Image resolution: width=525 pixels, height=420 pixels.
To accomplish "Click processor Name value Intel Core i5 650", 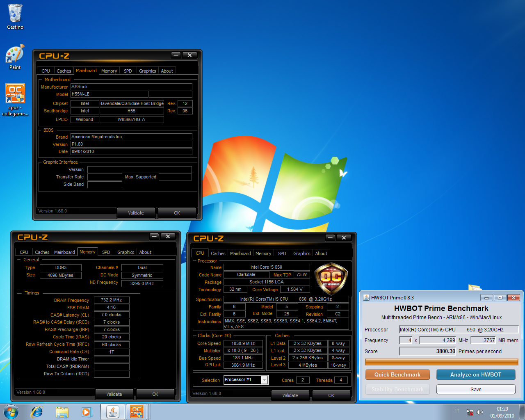I will click(x=267, y=267).
